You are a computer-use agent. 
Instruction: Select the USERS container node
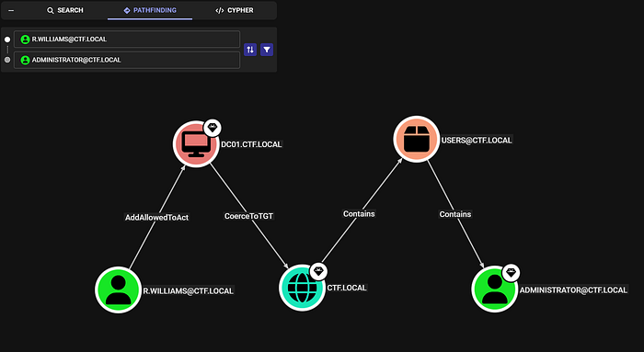tap(417, 139)
